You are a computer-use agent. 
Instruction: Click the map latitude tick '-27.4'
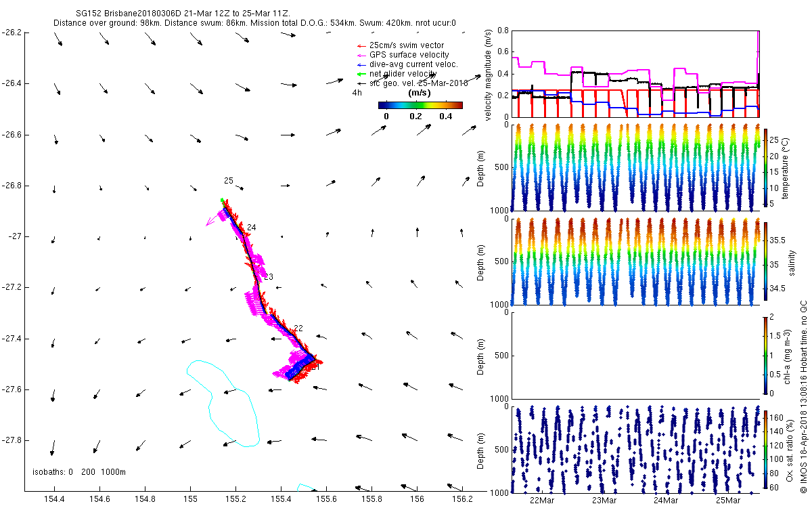tap(11, 339)
